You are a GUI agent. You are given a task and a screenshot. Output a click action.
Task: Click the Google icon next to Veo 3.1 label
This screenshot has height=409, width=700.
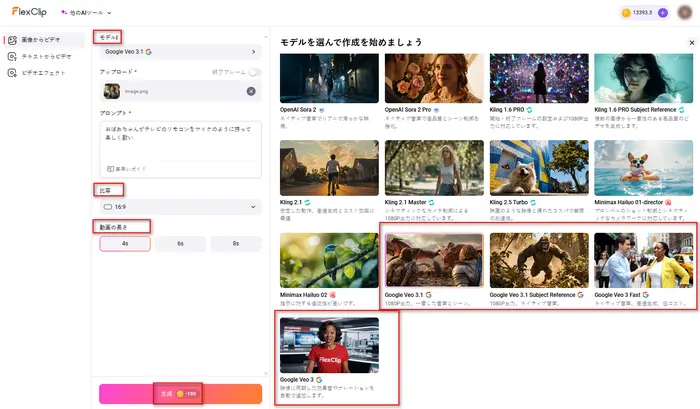[429, 295]
